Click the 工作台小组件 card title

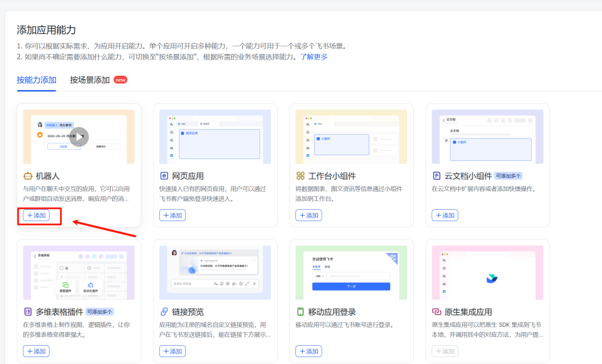[x=332, y=176]
